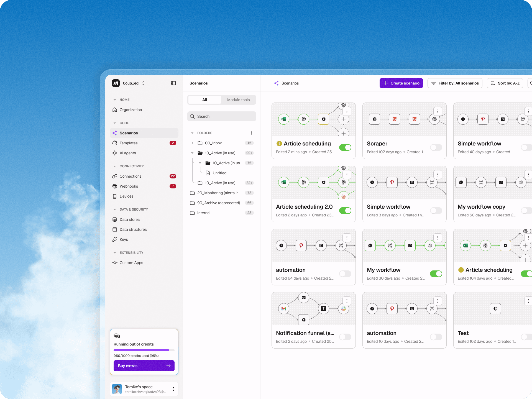Image resolution: width=532 pixels, height=399 pixels.
Task: Click the credits usage progress bar
Action: click(144, 350)
